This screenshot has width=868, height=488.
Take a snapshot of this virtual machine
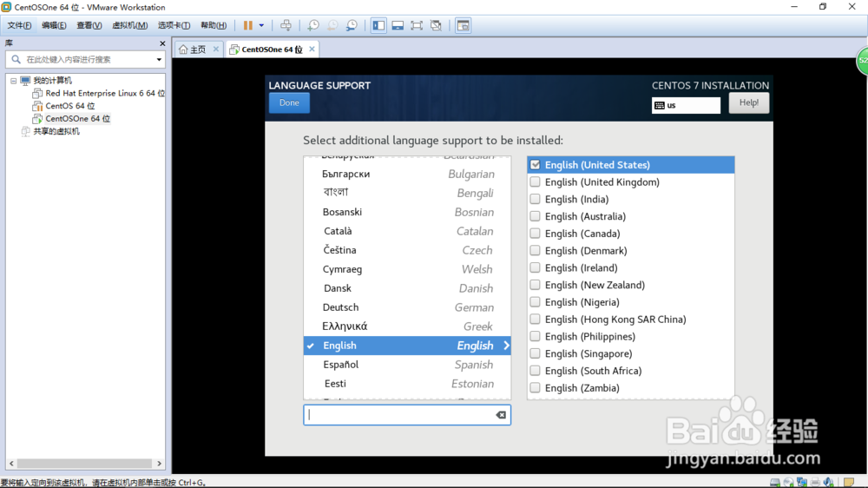(313, 25)
